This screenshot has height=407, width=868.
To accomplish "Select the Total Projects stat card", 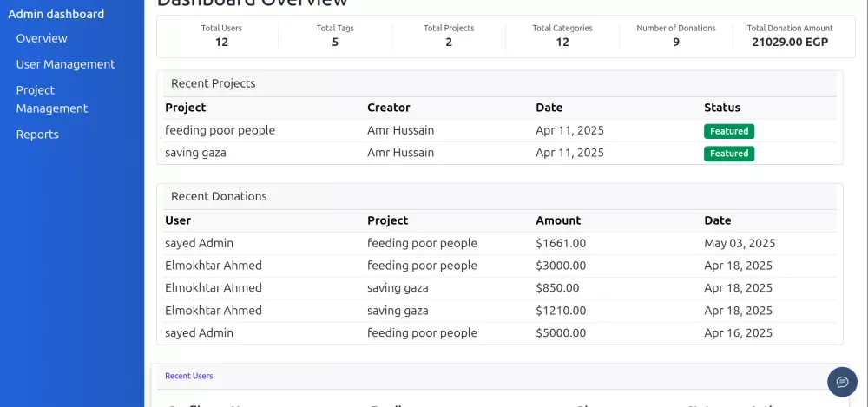I will click(x=449, y=36).
